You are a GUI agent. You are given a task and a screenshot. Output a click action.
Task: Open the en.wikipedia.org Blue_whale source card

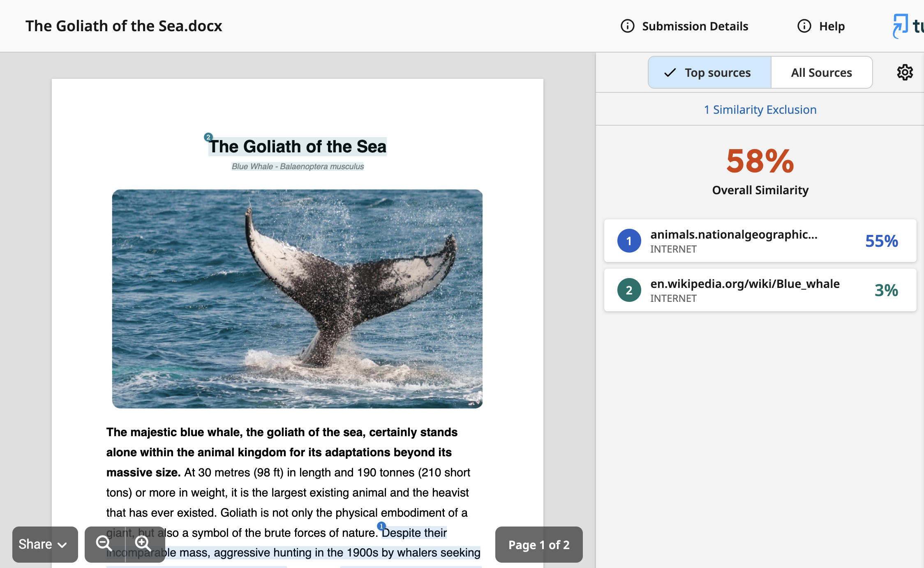click(x=760, y=290)
